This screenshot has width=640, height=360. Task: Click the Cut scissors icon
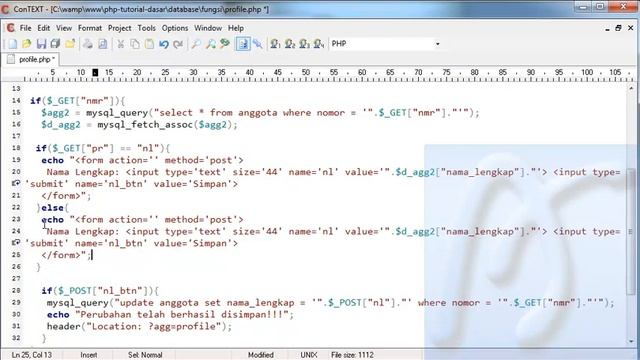point(120,44)
